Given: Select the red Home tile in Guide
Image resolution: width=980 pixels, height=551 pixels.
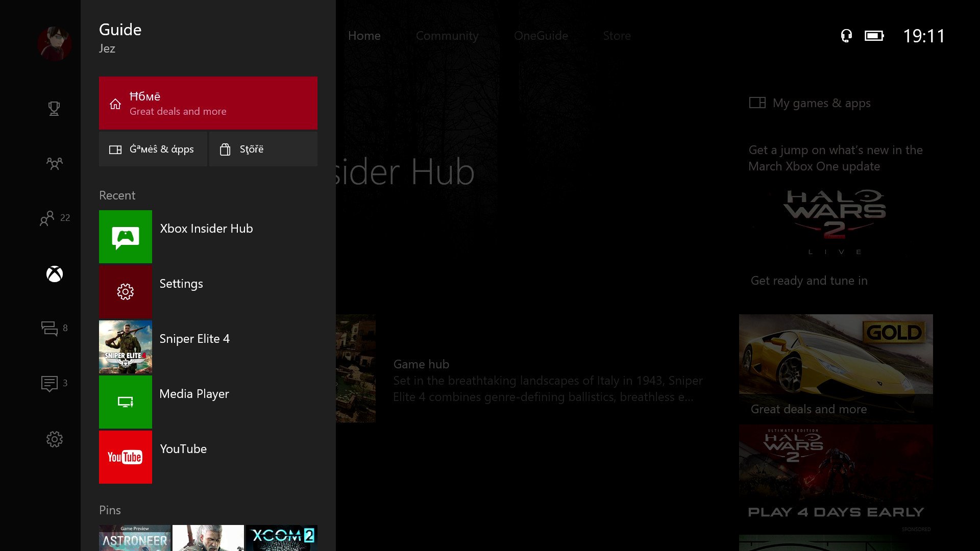Looking at the screenshot, I should (x=208, y=103).
